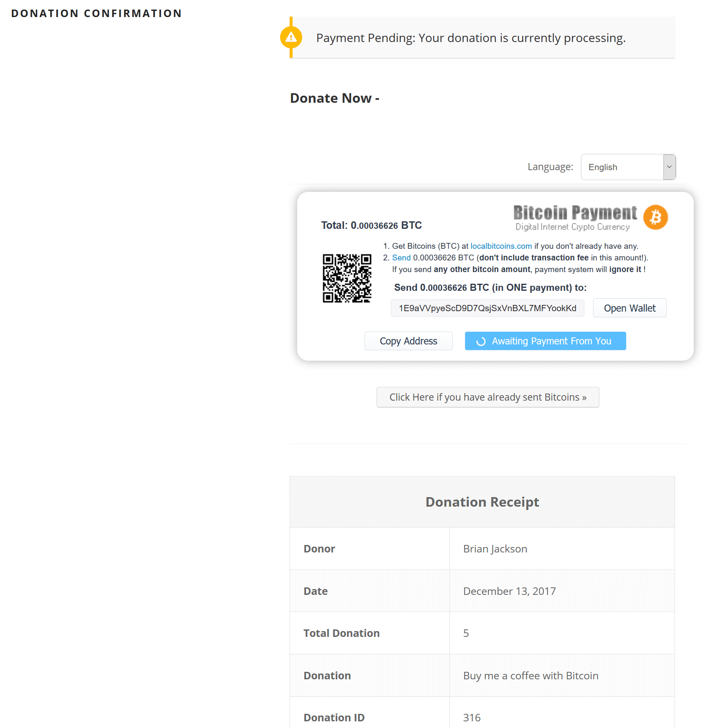Click the DONATION CONFIRMATION page title
The width and height of the screenshot is (705, 728).
(97, 13)
